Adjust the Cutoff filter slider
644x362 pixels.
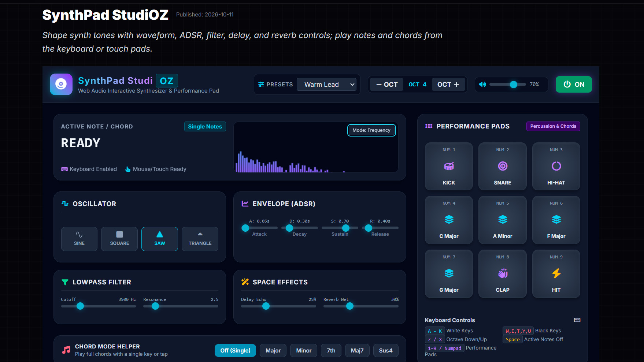click(99, 306)
